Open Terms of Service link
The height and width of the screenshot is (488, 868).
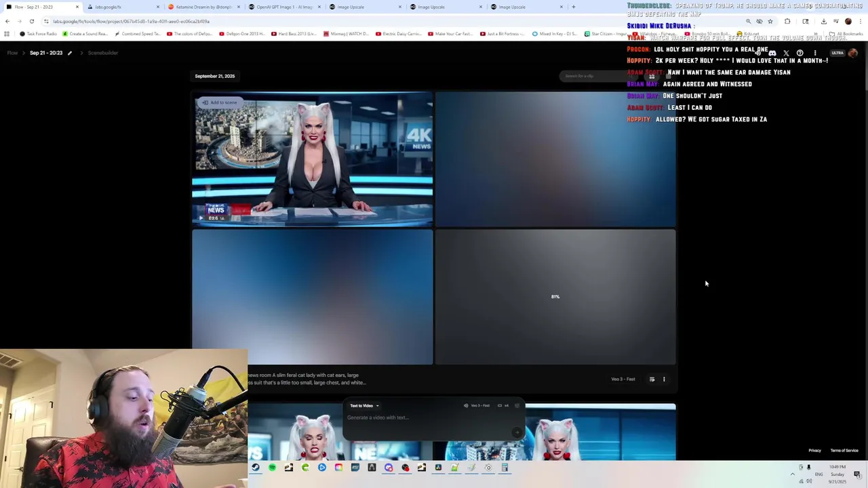pyautogui.click(x=844, y=450)
